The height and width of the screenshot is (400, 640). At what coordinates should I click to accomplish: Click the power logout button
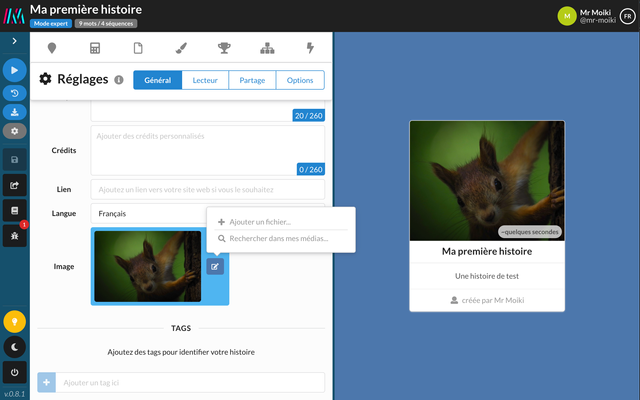tap(14, 372)
